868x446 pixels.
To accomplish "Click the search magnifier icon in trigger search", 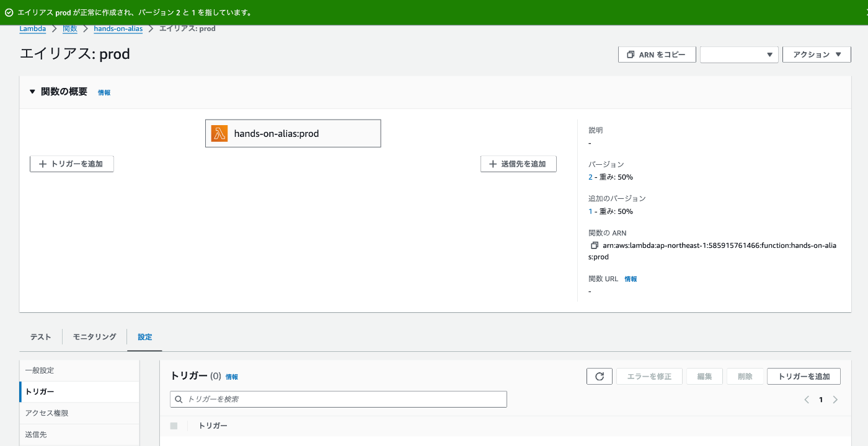I will (179, 400).
